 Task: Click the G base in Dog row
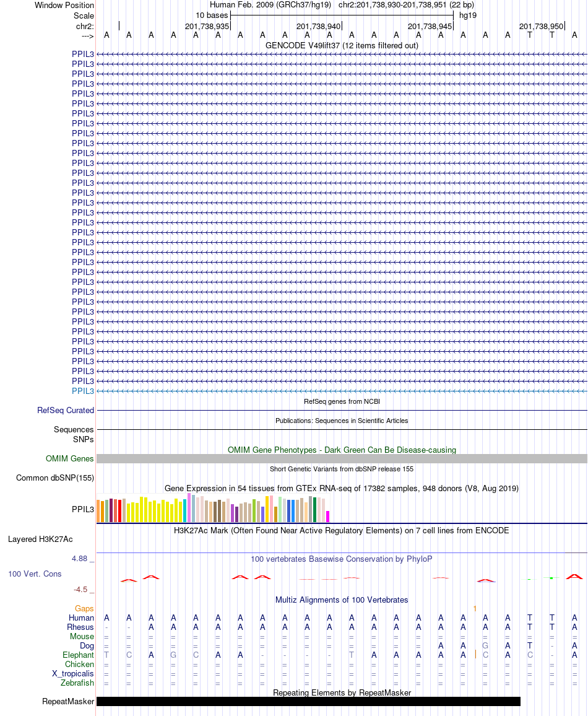tap(485, 645)
